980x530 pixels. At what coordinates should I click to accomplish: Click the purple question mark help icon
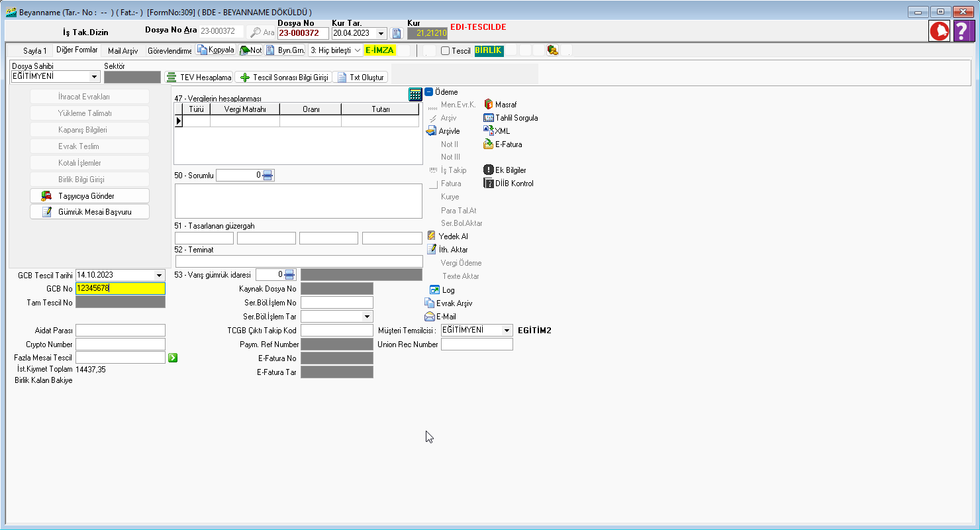[x=963, y=31]
